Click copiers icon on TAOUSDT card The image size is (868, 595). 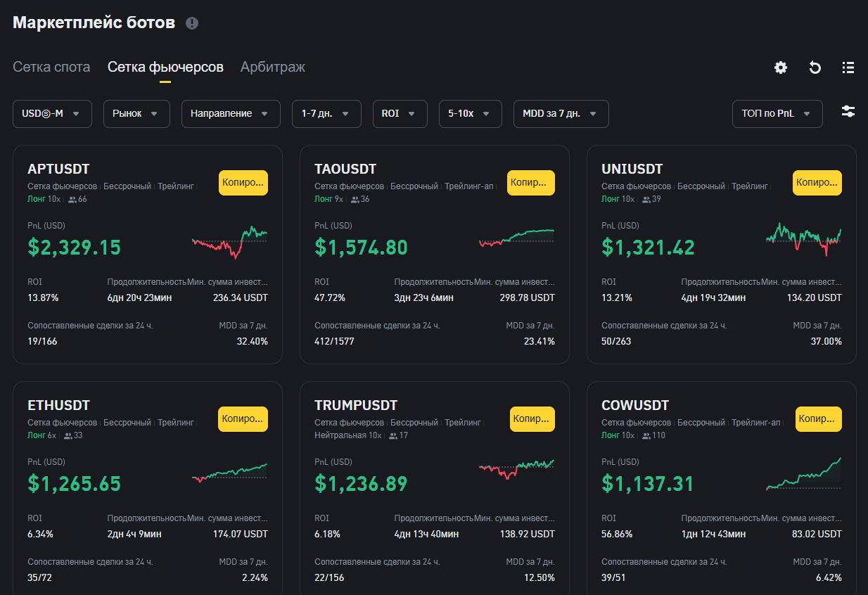(x=355, y=200)
